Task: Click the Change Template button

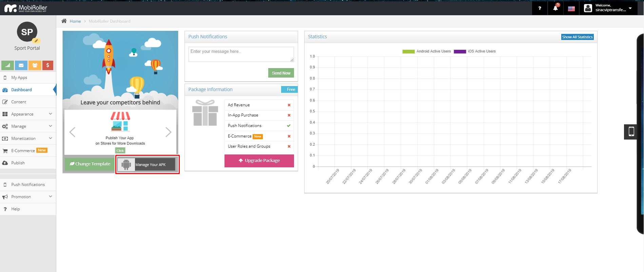Action: tap(90, 164)
